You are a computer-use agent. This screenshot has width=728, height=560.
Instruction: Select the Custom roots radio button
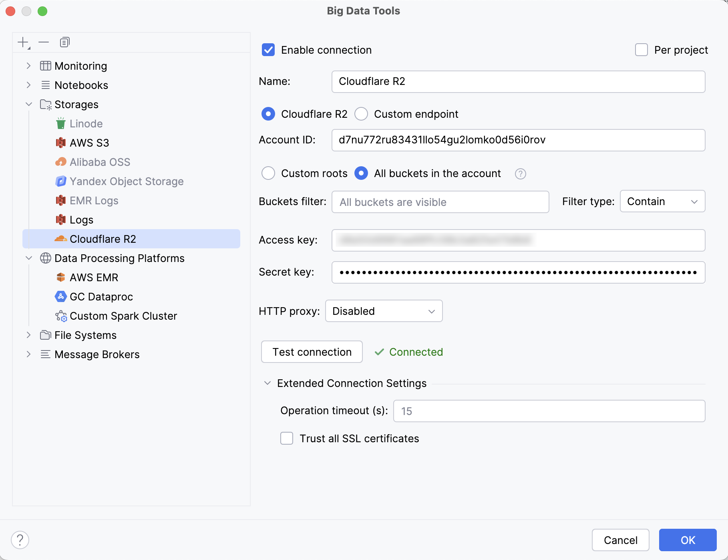[268, 173]
